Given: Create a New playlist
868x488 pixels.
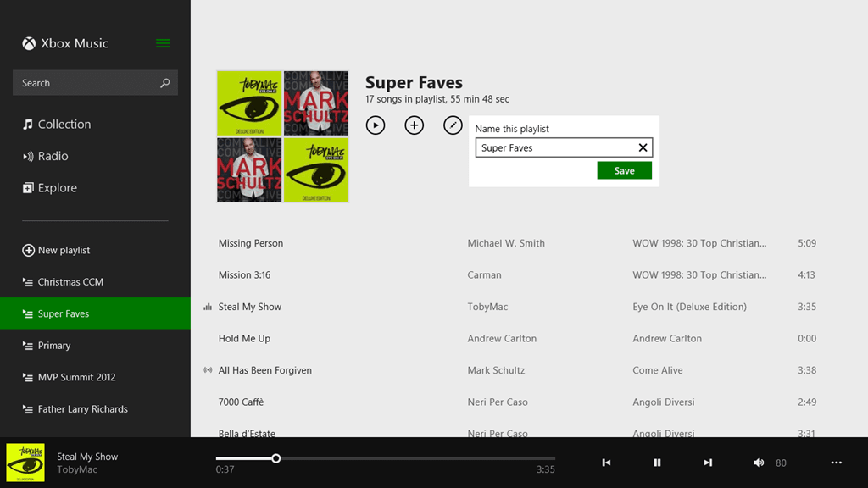Looking at the screenshot, I should 64,250.
